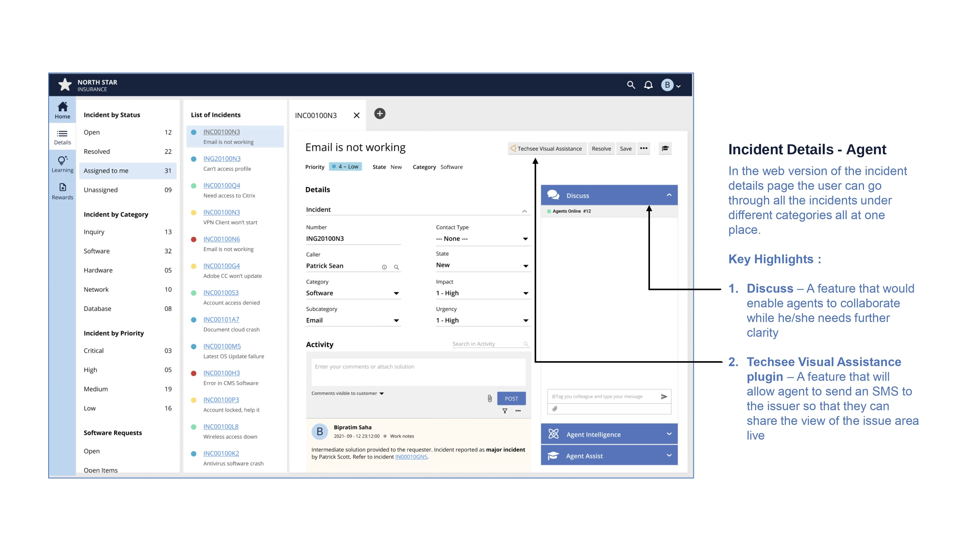Click Techsee Visual Assistance button
Screen dimensions: 980x551
(x=547, y=148)
